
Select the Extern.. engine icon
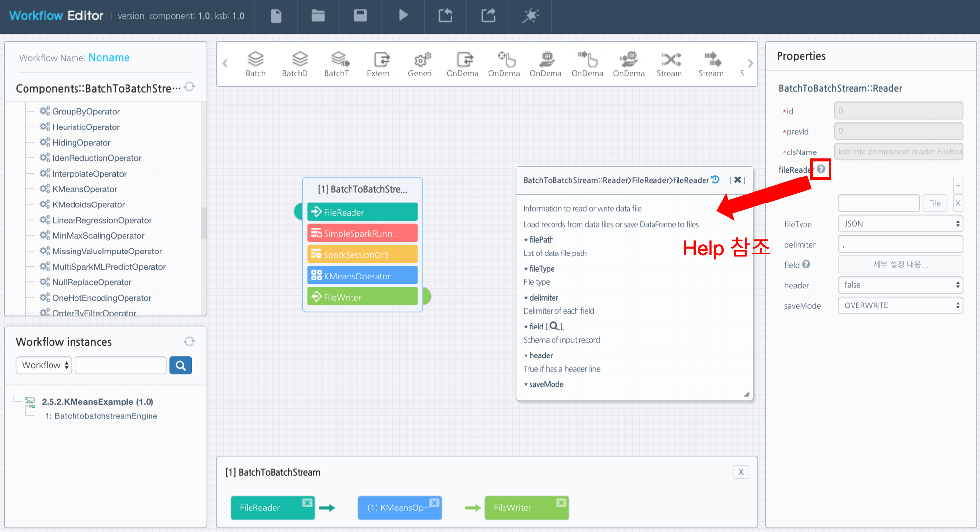(x=381, y=64)
